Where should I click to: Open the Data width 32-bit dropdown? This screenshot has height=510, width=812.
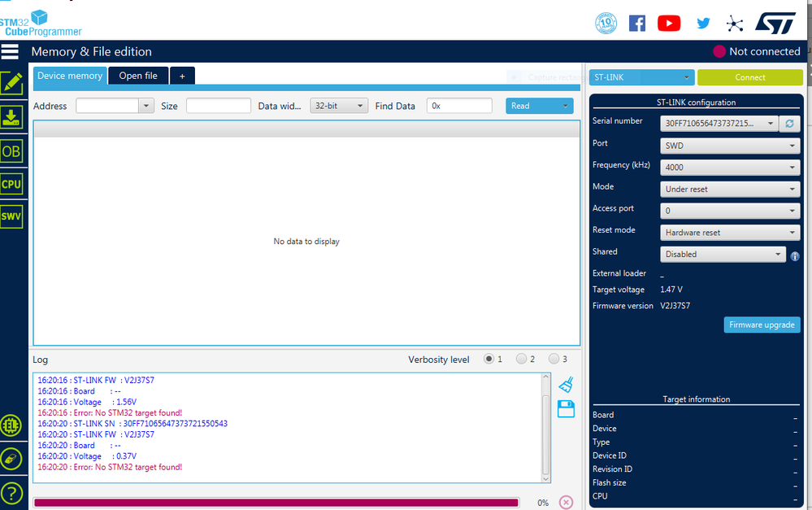coord(339,106)
